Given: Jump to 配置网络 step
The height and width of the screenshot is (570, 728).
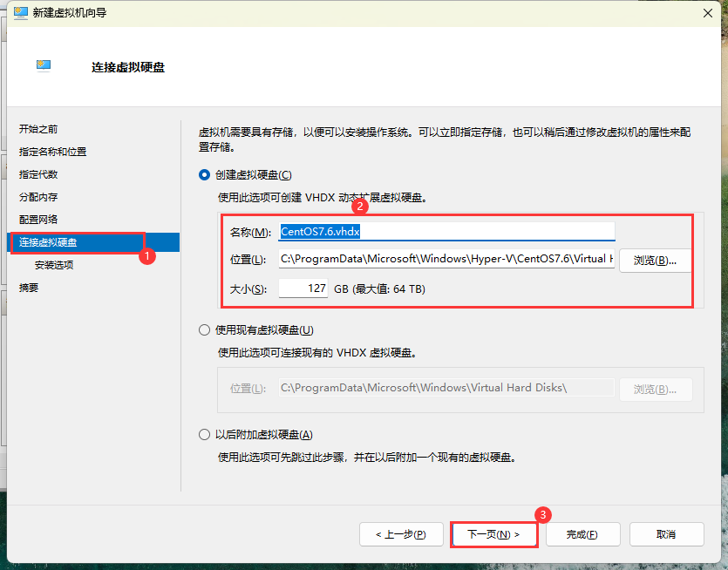Looking at the screenshot, I should [x=38, y=219].
